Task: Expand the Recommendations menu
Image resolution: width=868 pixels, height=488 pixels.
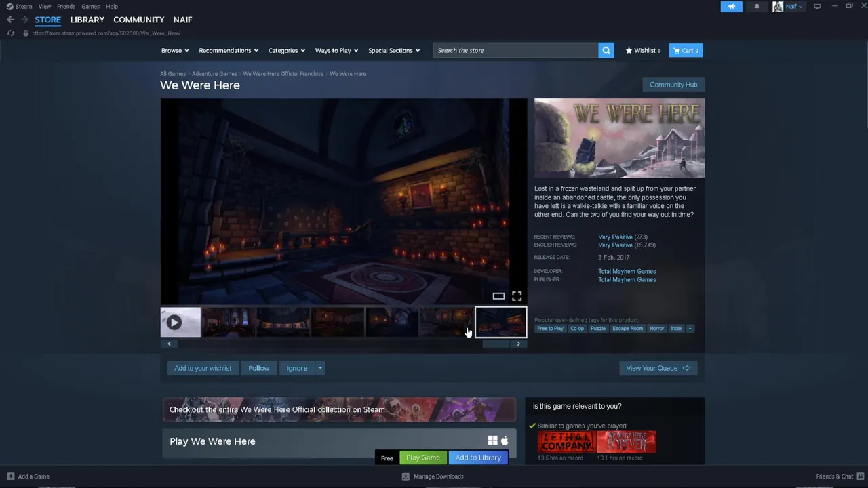Action: pos(229,50)
